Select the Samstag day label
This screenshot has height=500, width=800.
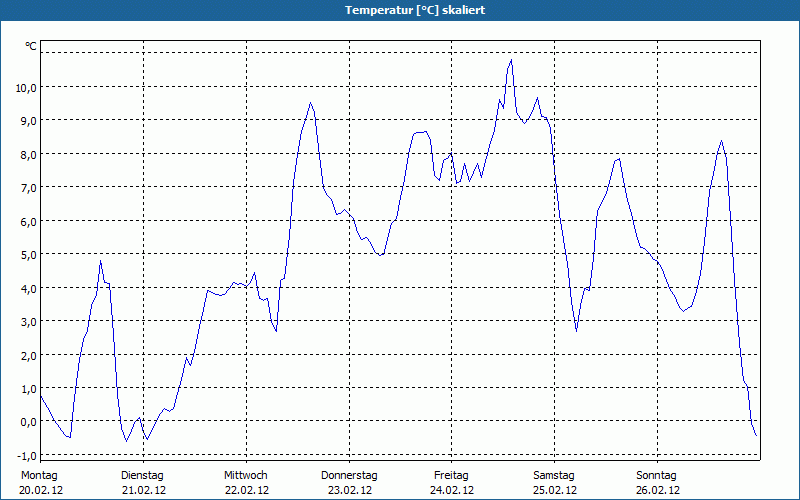[x=554, y=475]
